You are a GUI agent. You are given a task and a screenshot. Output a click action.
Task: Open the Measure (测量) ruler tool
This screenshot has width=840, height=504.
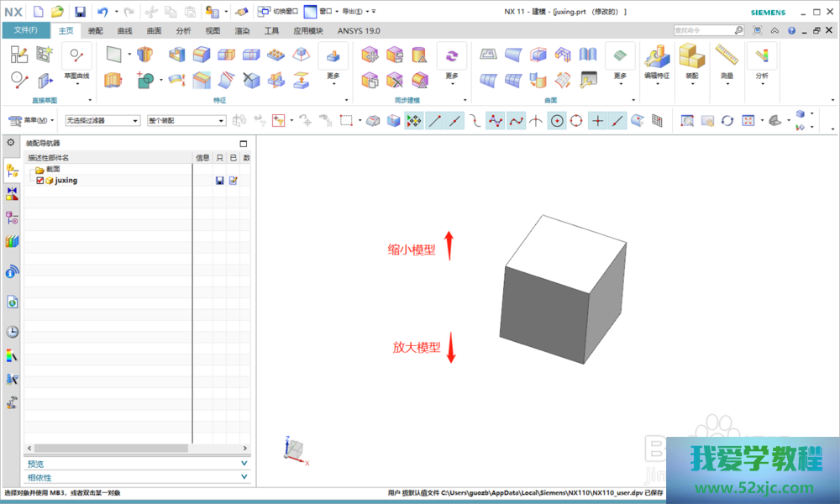(727, 57)
